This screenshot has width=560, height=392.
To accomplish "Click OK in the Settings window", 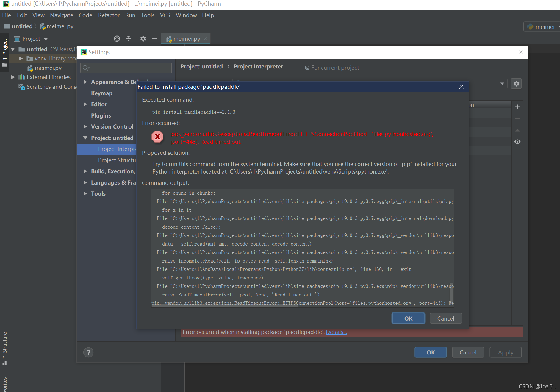I will (431, 352).
